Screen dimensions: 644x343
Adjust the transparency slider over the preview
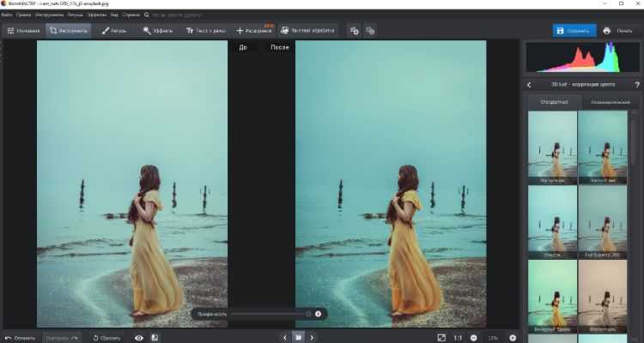[x=271, y=314]
